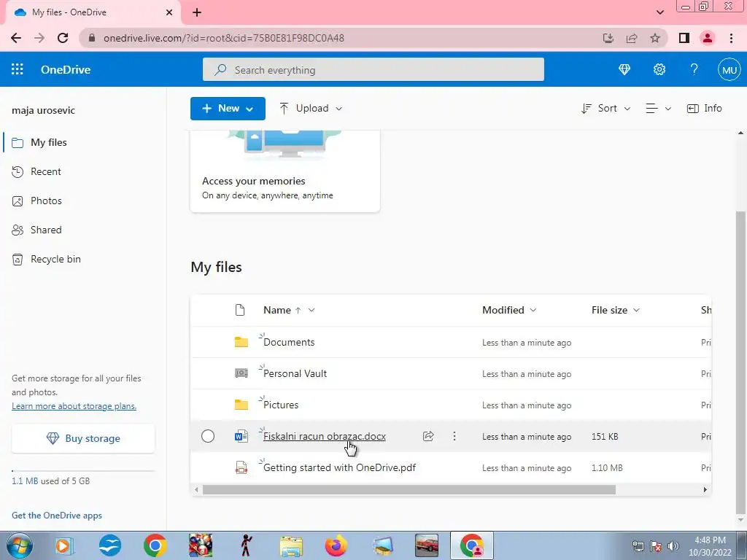This screenshot has width=747, height=560.
Task: Open Windows Explorer from the taskbar
Action: click(x=291, y=545)
